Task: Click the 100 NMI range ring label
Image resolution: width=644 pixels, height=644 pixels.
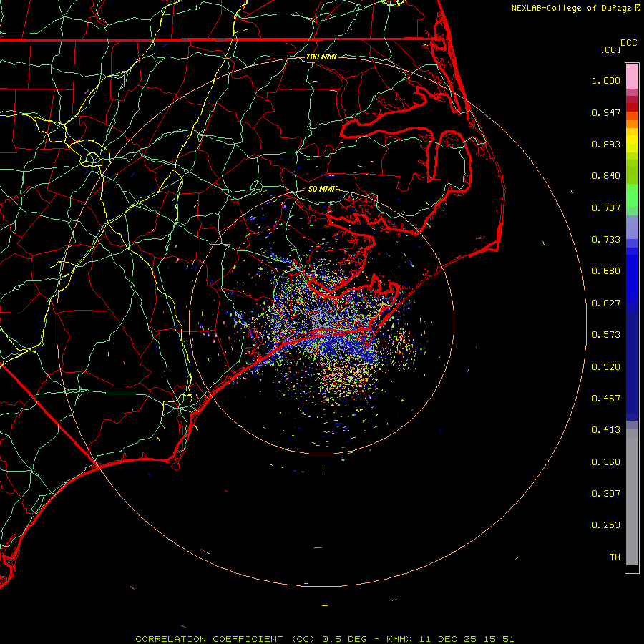Action: (321, 57)
